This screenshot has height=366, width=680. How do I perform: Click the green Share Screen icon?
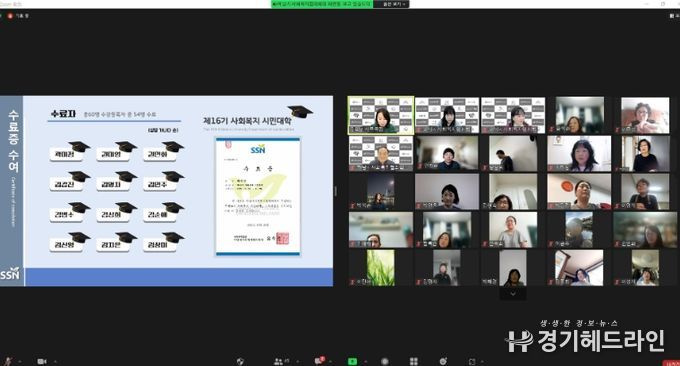point(353,361)
